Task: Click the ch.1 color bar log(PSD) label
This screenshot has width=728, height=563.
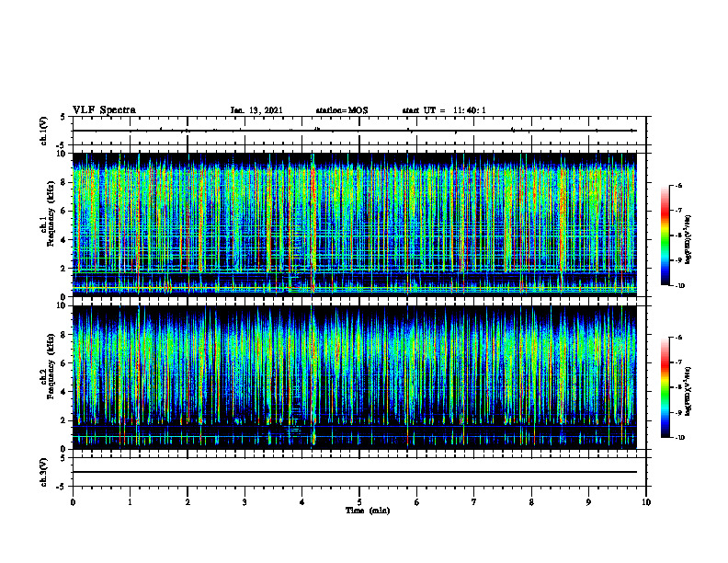Action: click(688, 240)
